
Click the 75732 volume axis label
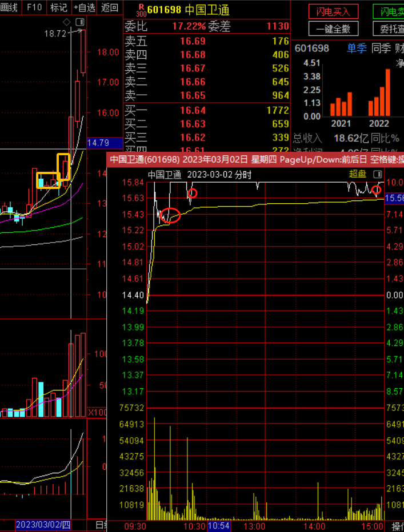pyautogui.click(x=131, y=408)
